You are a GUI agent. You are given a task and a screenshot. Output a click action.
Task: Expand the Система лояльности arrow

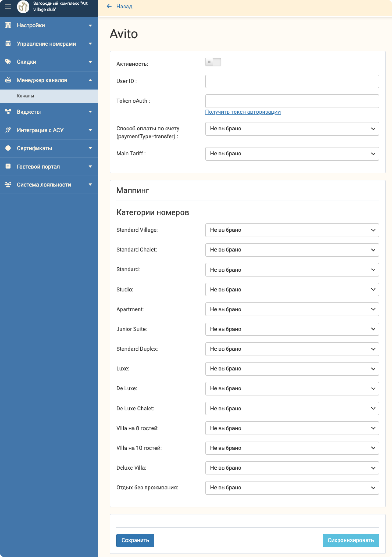pyautogui.click(x=90, y=185)
